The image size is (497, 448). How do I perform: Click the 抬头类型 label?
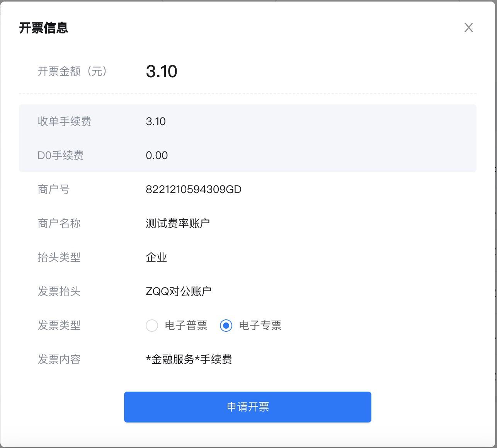point(59,257)
